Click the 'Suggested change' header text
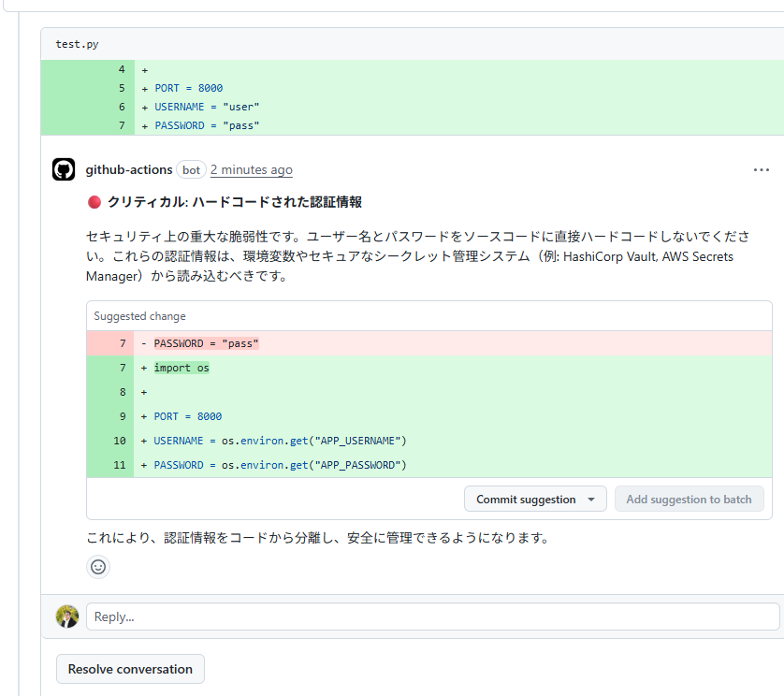 click(139, 316)
